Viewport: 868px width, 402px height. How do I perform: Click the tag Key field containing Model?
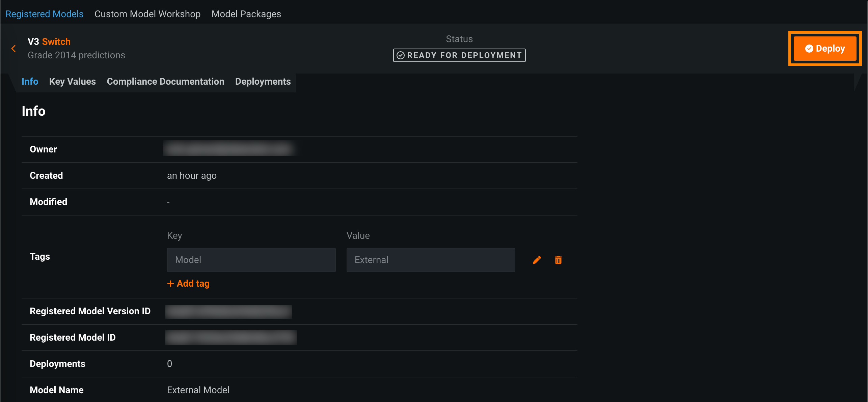(x=251, y=260)
